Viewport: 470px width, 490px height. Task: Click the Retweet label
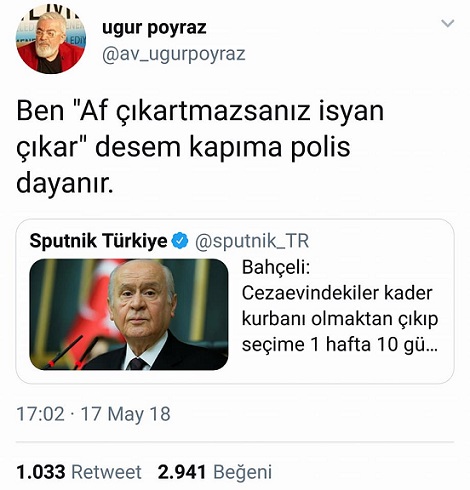pyautogui.click(x=107, y=472)
